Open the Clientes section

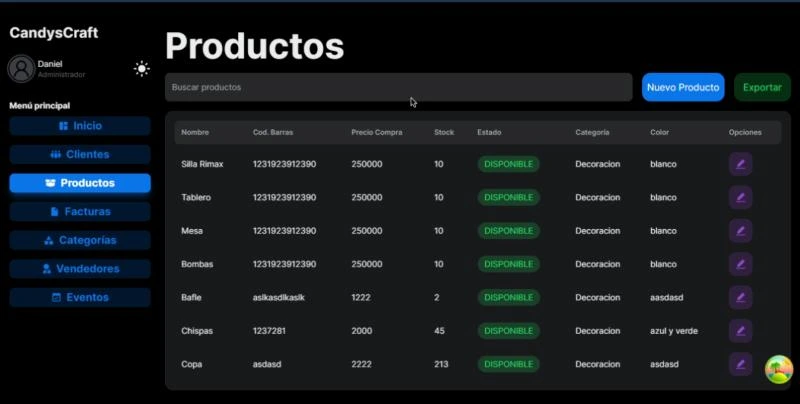[x=80, y=155]
